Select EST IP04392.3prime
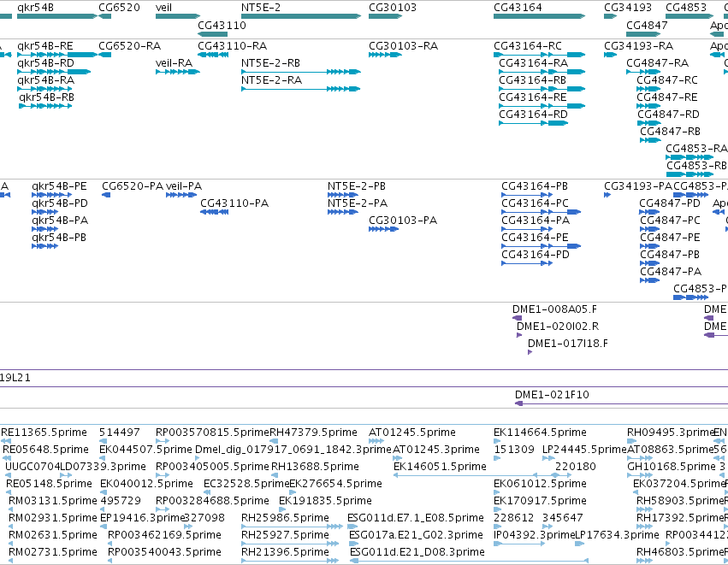 [518, 544]
